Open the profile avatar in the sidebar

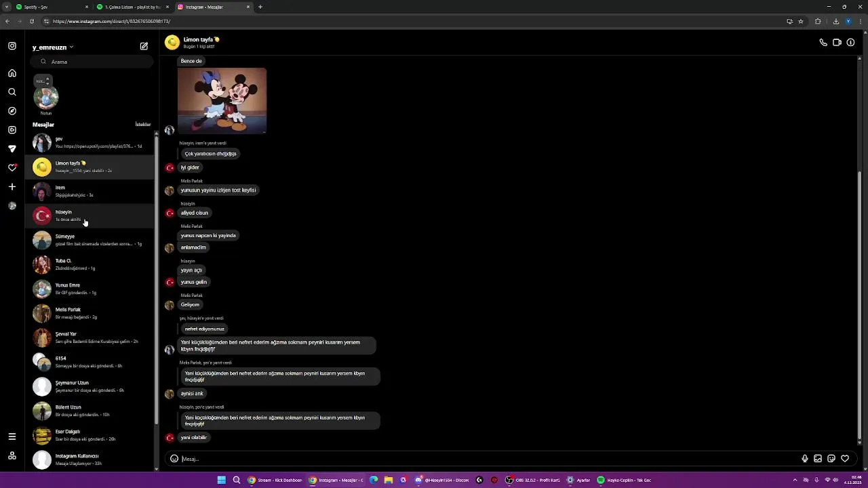12,206
